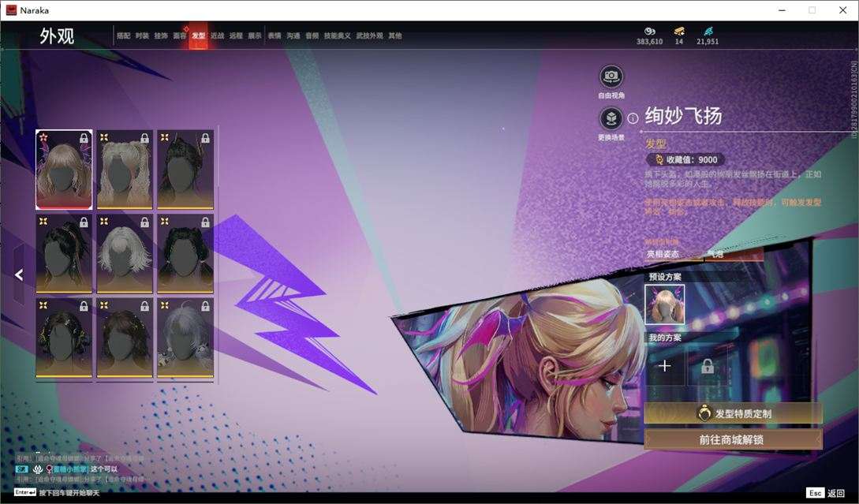Click the gold ticket currency showing 14
Viewport: 859px width, 504px height.
(x=679, y=32)
